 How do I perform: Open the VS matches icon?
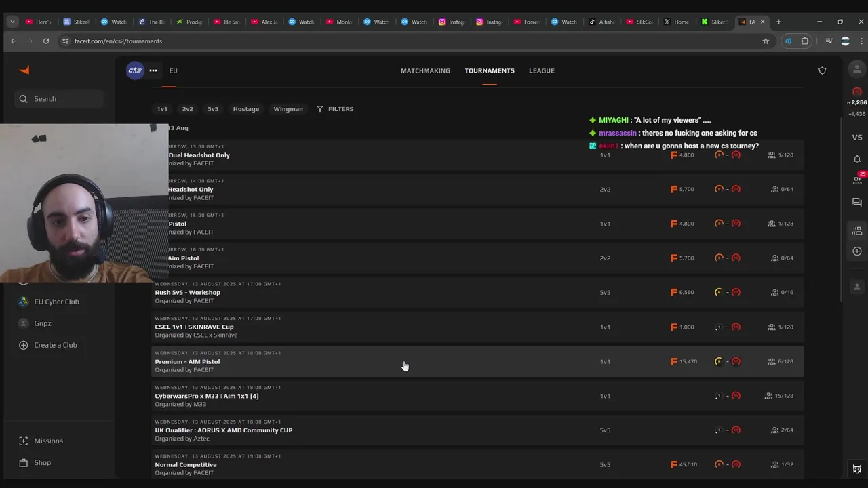[857, 138]
